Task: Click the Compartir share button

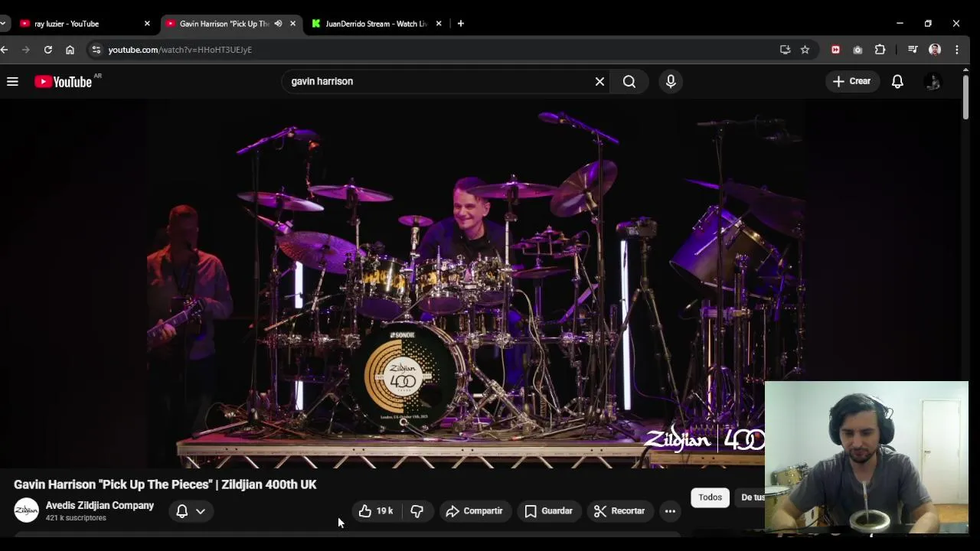Action: click(475, 511)
